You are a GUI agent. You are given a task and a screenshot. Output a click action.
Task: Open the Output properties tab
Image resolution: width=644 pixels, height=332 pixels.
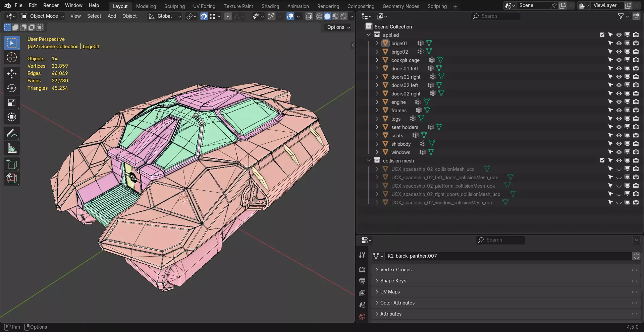tap(362, 281)
